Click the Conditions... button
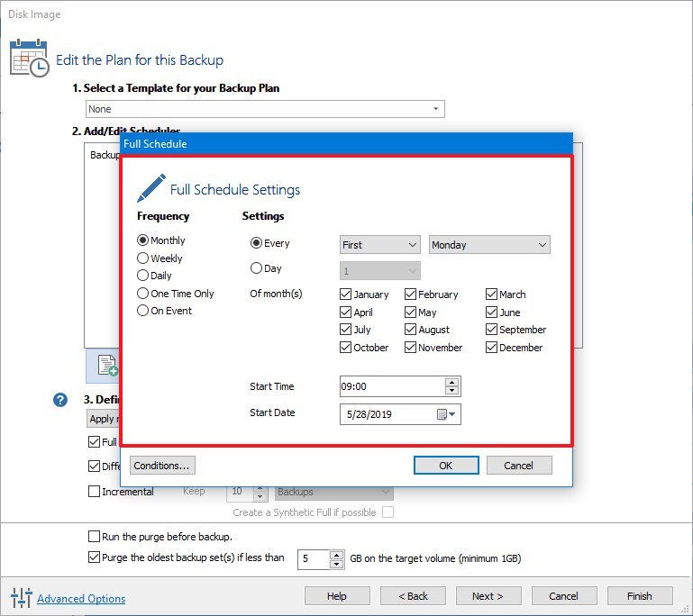 162,466
